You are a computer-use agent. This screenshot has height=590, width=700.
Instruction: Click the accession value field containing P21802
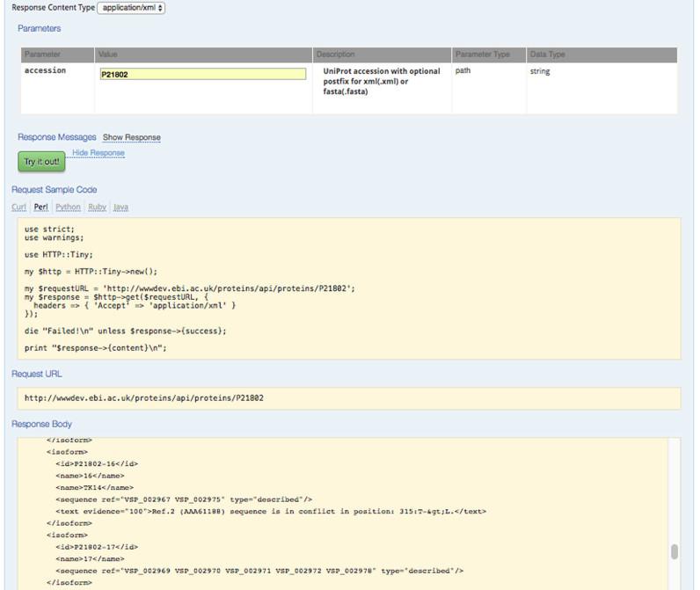pyautogui.click(x=203, y=75)
